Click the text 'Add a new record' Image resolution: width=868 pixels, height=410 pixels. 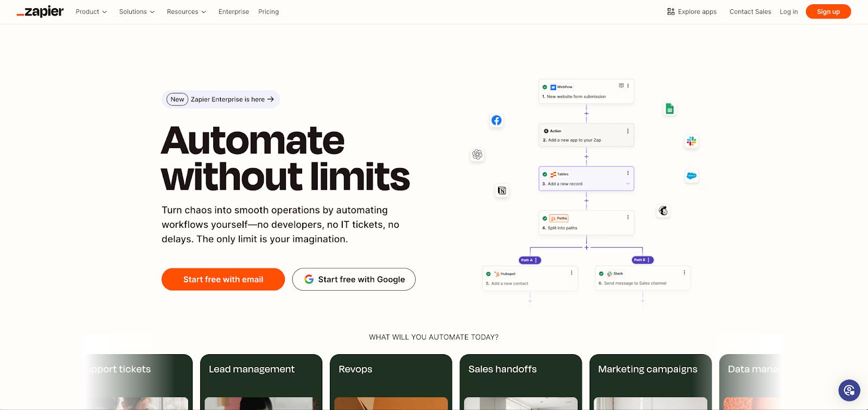click(x=565, y=184)
